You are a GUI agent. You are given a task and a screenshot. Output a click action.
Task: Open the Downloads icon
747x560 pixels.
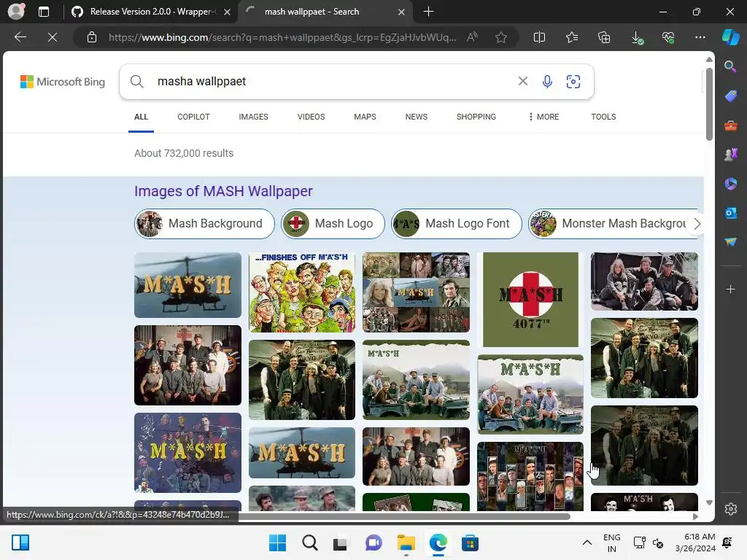(636, 37)
